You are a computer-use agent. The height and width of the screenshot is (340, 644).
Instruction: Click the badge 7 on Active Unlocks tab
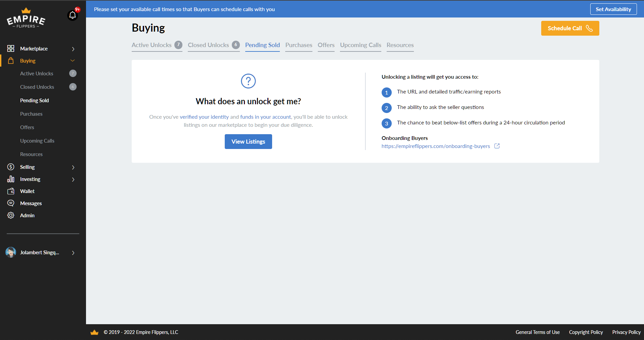tap(178, 45)
